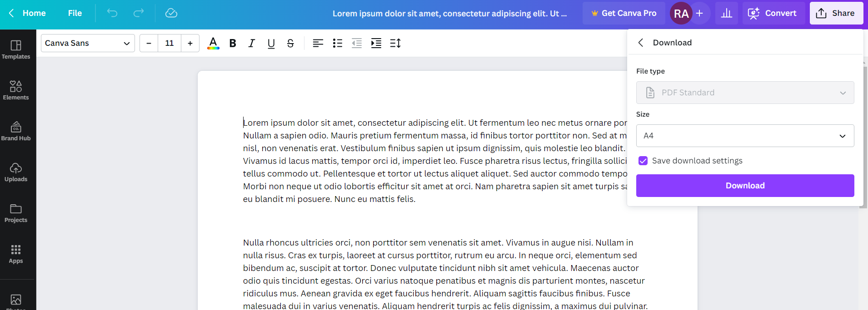
Task: Open the Apps sidebar panel
Action: click(16, 254)
